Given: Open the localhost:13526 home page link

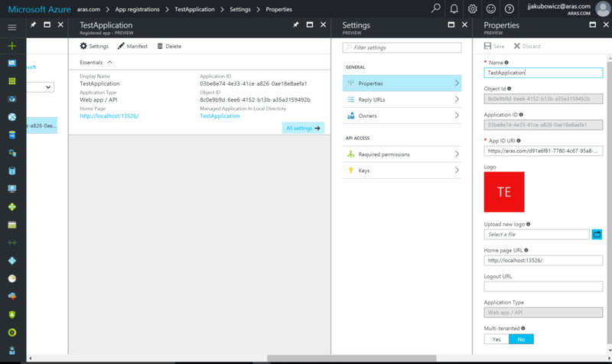Looking at the screenshot, I should tap(109, 116).
